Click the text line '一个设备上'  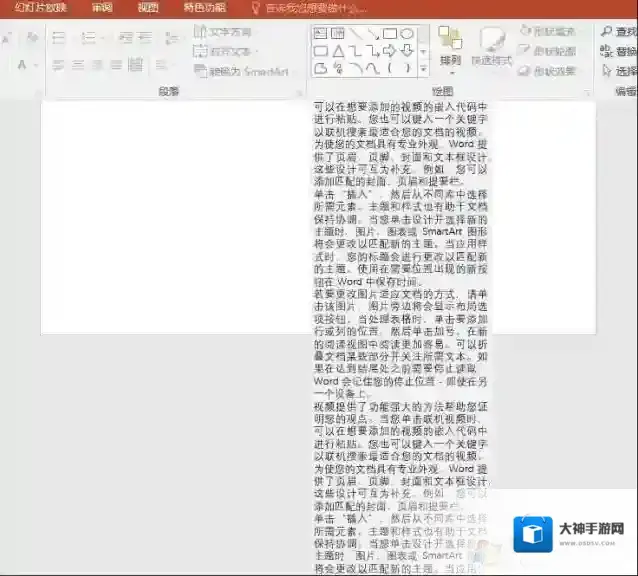(341, 394)
